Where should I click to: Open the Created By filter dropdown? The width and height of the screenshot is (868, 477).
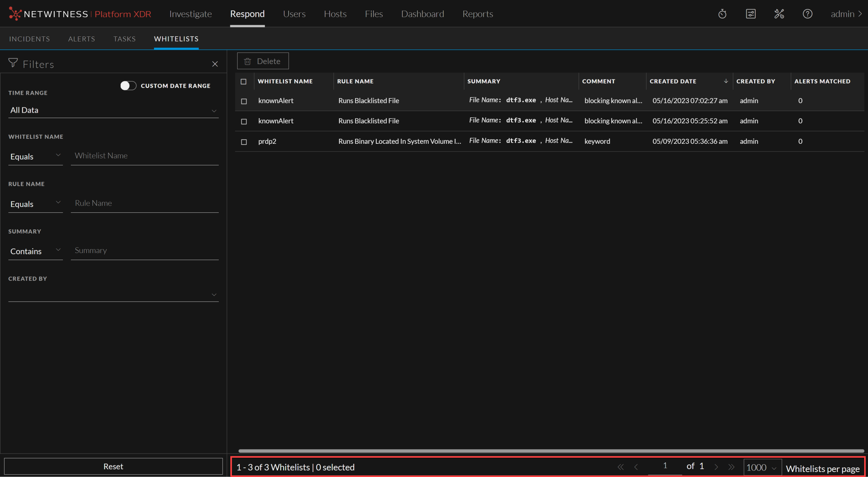[113, 294]
